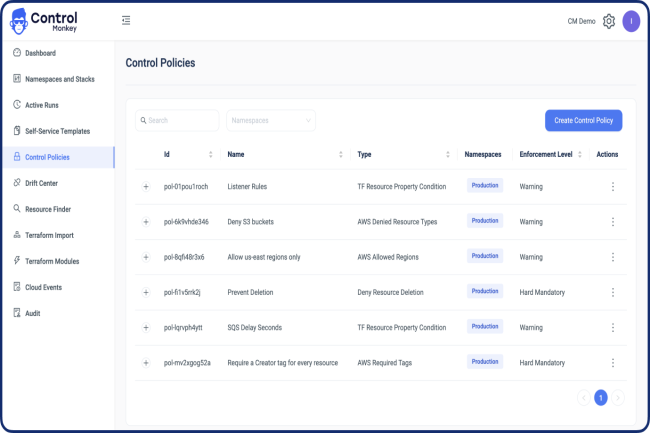The width and height of the screenshot is (650, 433).
Task: Click the Control Monkey logo
Action: (44, 21)
